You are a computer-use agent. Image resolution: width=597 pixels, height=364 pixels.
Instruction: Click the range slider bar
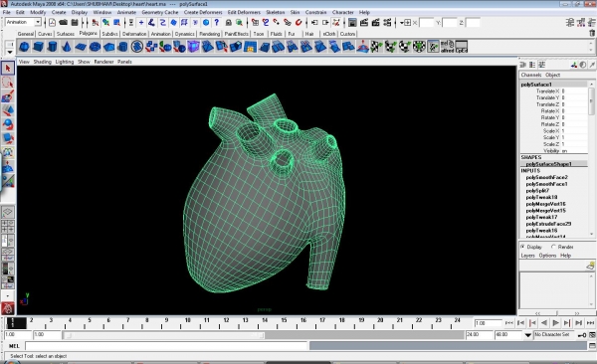(x=164, y=335)
